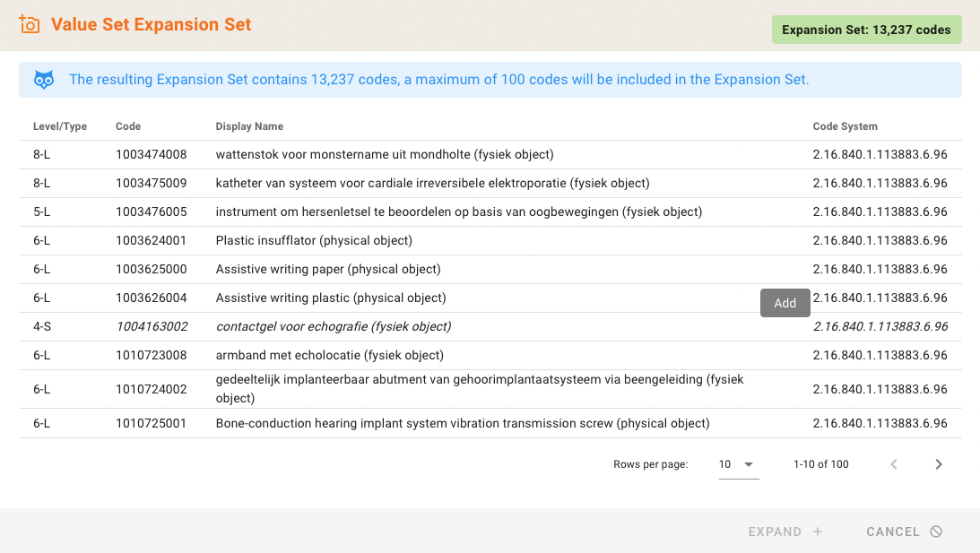This screenshot has width=980, height=553.
Task: Click the plus icon beside Expand
Action: (x=818, y=531)
